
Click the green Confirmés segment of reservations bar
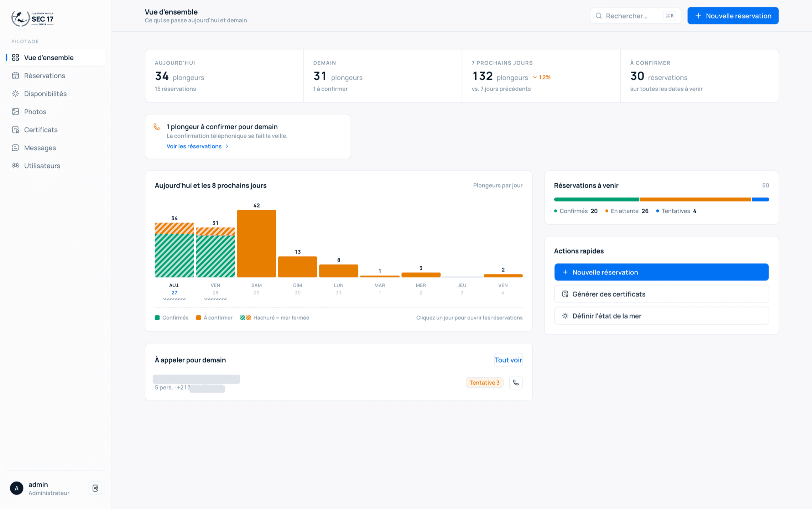[597, 199]
